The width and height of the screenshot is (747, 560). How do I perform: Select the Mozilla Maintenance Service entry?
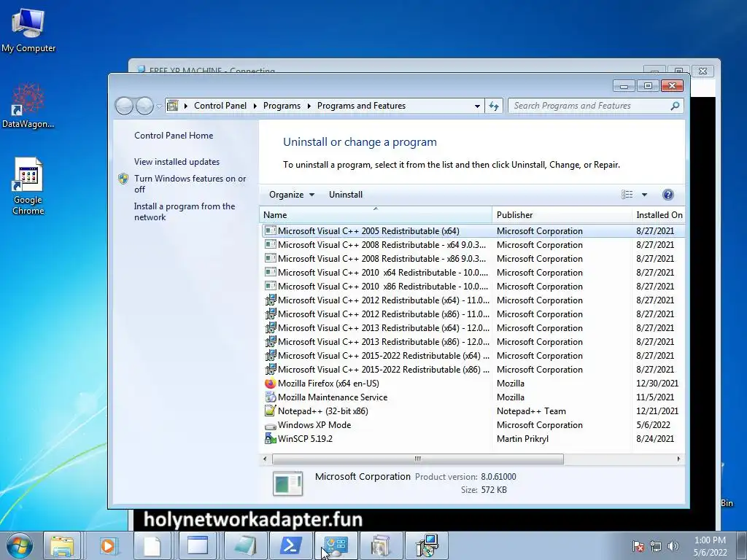(x=473, y=397)
